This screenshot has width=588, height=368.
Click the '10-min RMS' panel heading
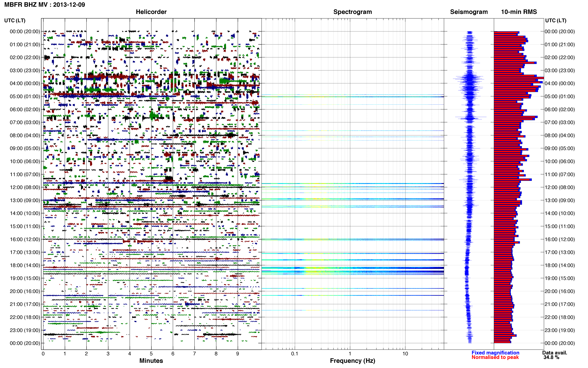click(x=519, y=12)
